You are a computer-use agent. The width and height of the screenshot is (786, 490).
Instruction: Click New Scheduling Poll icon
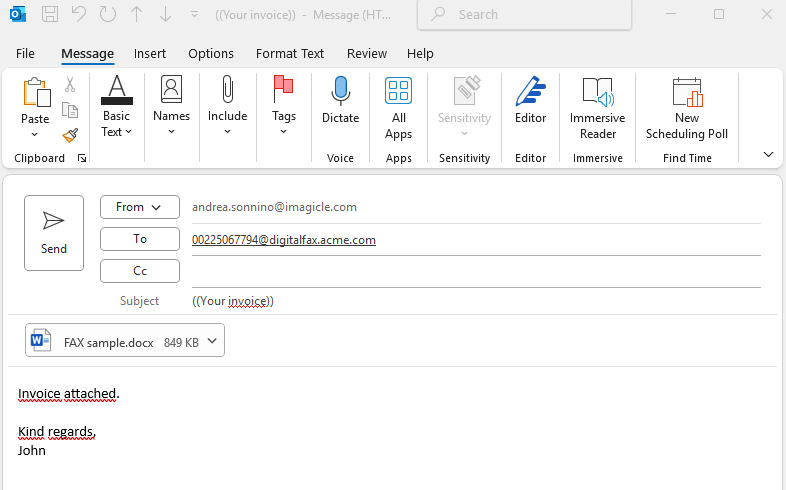tap(687, 92)
